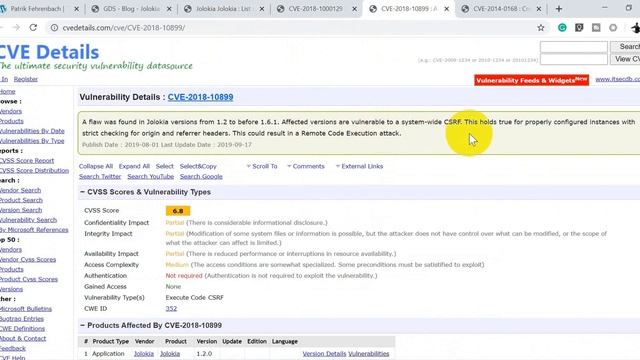This screenshot has height=360, width=640.
Task: Open Feedback sidebar link
Action: click(x=13, y=349)
